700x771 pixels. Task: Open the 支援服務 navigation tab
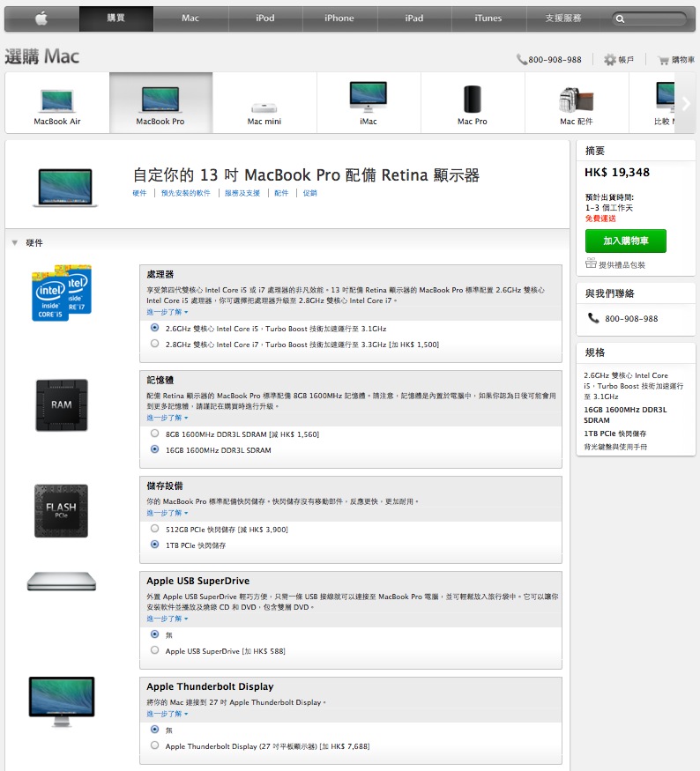(x=563, y=19)
